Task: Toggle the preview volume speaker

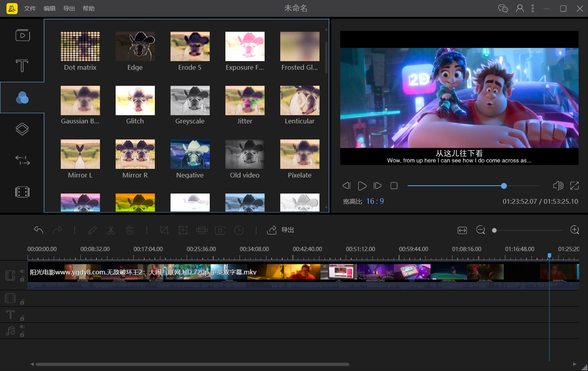Action: pyautogui.click(x=558, y=185)
